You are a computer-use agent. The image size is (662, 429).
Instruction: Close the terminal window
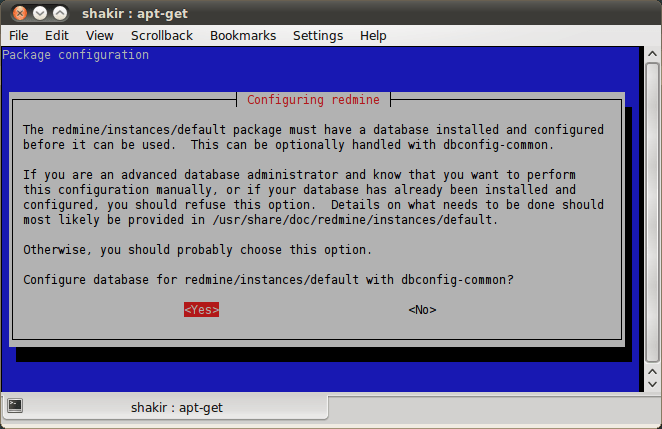[19, 14]
